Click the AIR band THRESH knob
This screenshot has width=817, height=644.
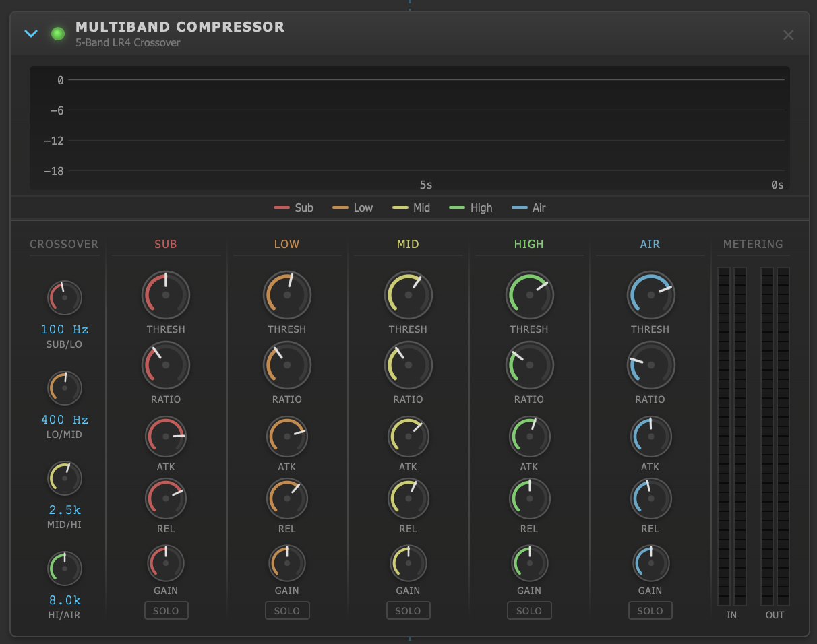point(651,295)
